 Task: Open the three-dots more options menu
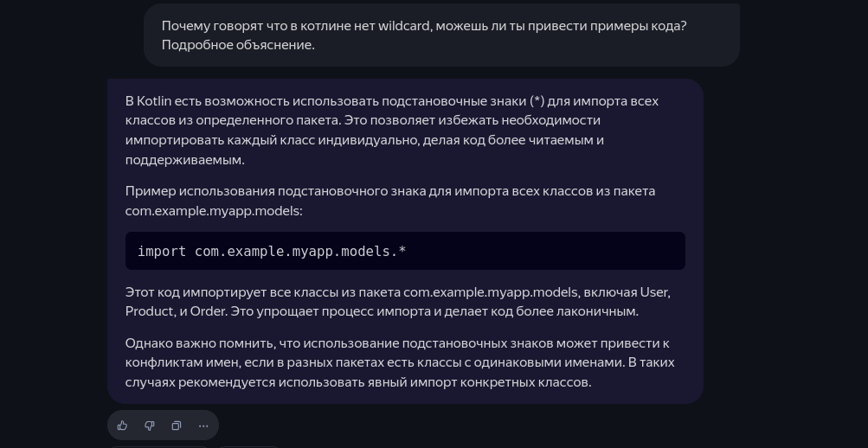coord(203,426)
